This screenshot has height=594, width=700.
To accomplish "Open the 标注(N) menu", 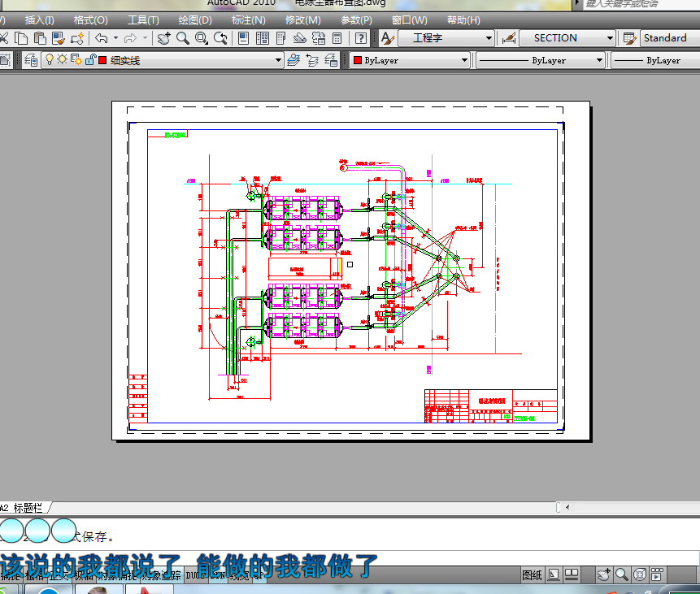I will click(248, 20).
